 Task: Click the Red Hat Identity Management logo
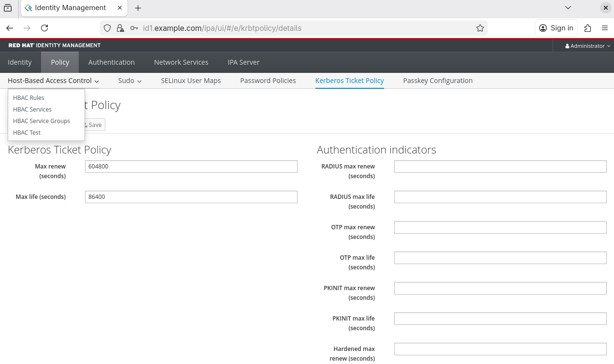click(x=54, y=45)
